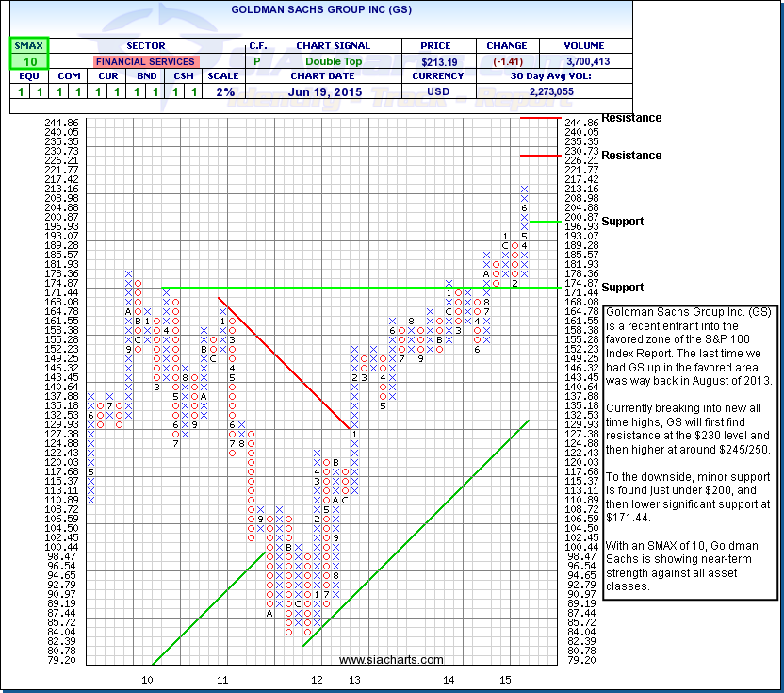
Task: Click the Resistance label near 230.73
Action: point(631,155)
